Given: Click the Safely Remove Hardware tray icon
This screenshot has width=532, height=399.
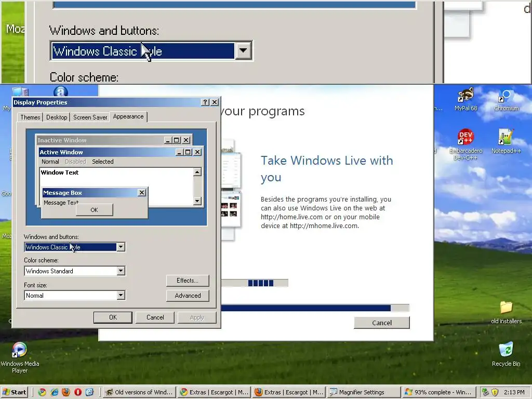Looking at the screenshot, I should (x=485, y=392).
